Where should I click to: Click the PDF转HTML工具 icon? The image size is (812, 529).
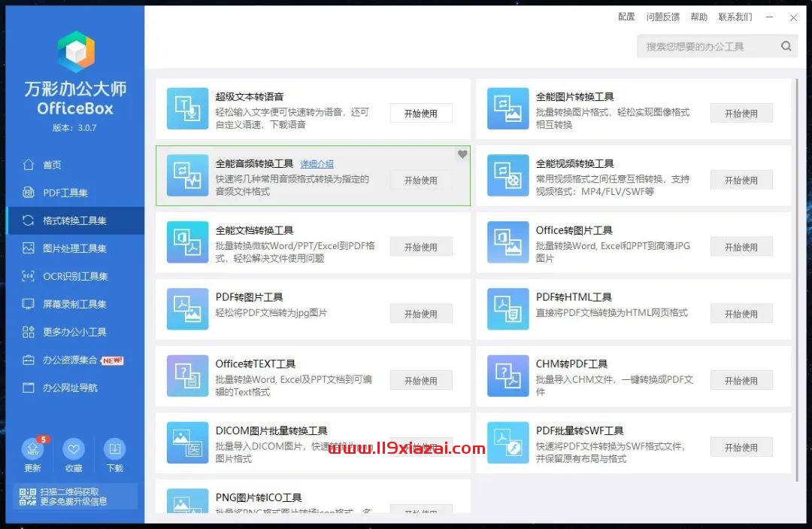507,309
